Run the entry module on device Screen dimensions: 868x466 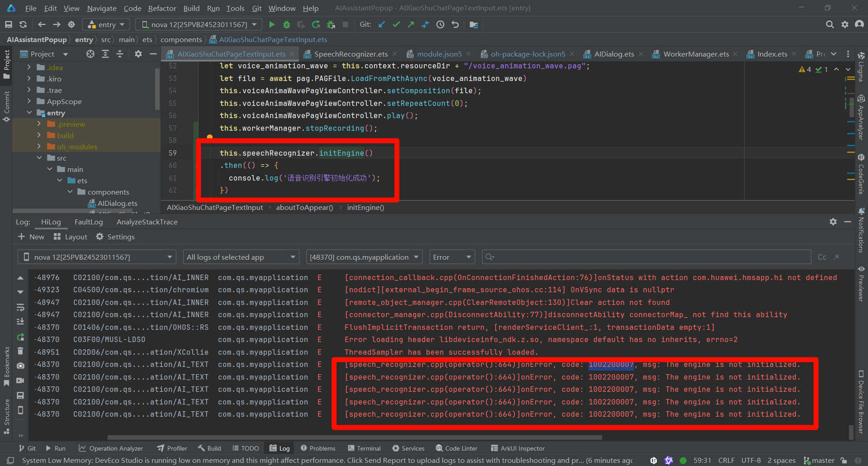tap(272, 24)
